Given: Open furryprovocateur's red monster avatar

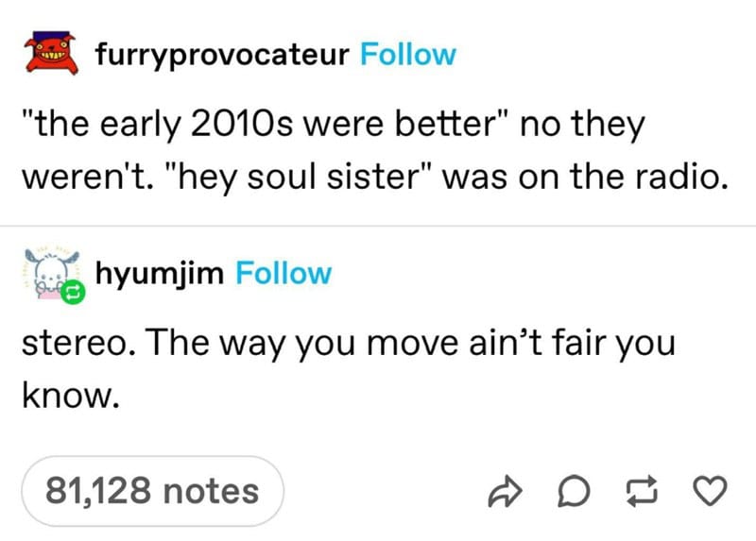Looking at the screenshot, I should point(52,53).
